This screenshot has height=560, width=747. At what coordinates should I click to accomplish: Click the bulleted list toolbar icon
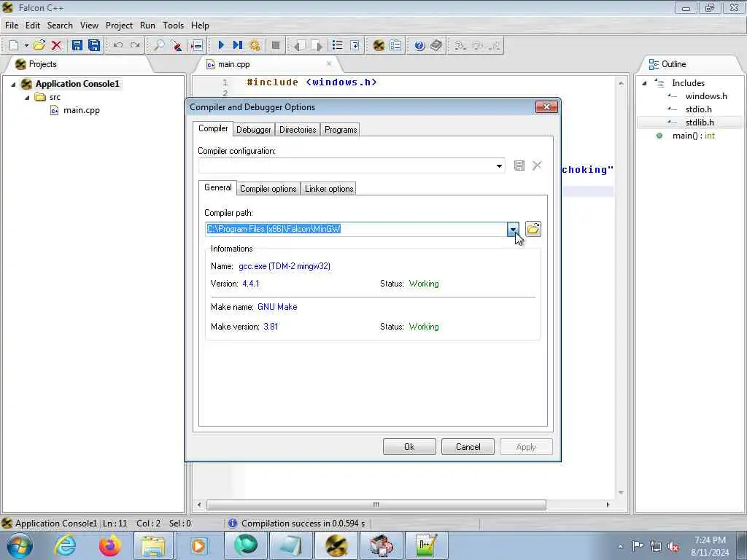337,45
